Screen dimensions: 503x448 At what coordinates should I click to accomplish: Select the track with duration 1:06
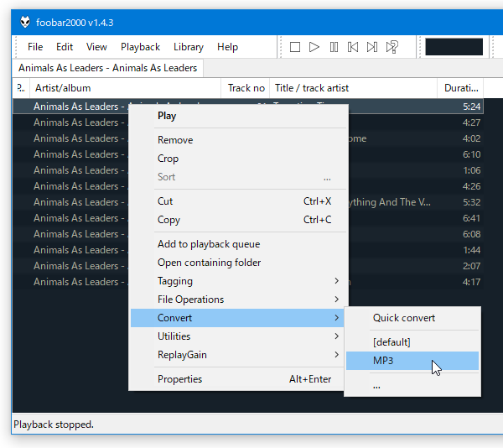(x=248, y=170)
